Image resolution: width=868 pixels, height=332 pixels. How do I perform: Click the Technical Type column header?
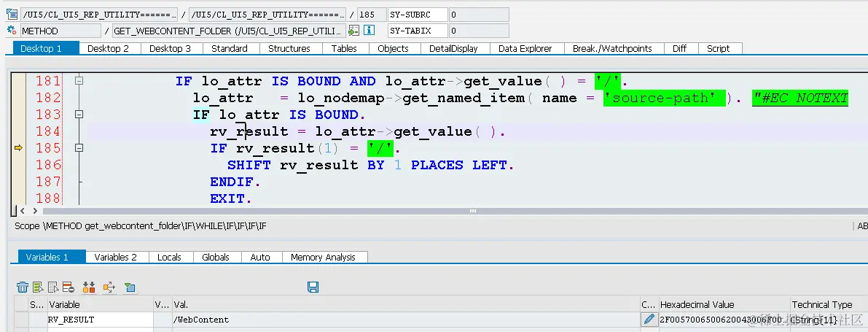click(x=828, y=304)
